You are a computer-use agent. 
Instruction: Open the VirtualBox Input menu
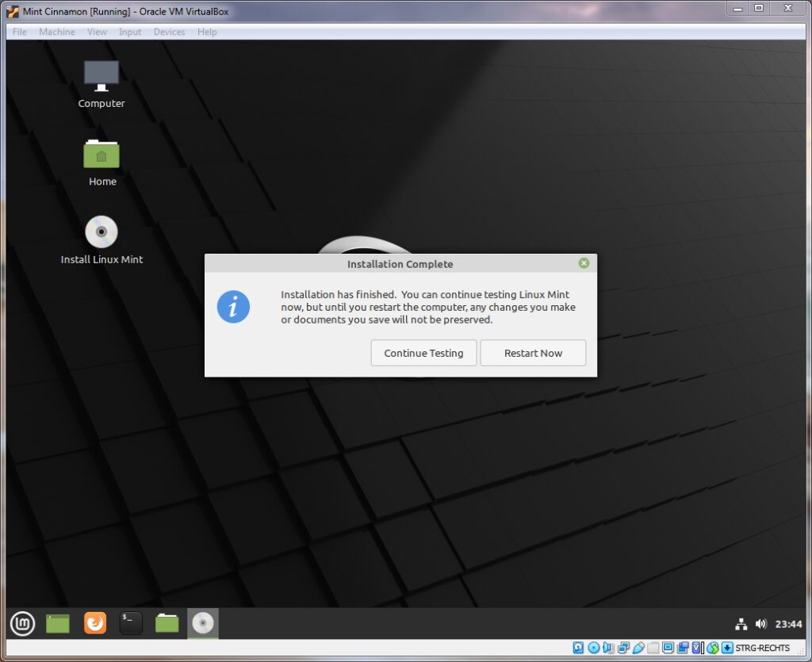pos(130,32)
